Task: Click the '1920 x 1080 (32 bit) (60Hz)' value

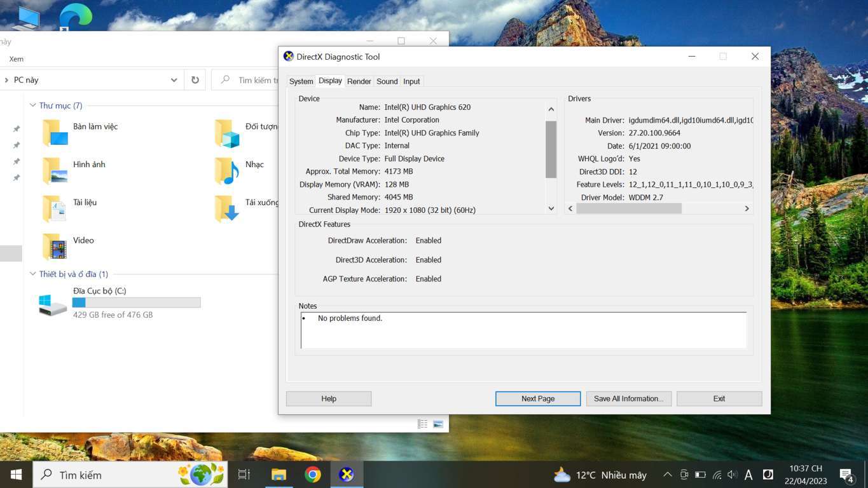Action: point(430,210)
